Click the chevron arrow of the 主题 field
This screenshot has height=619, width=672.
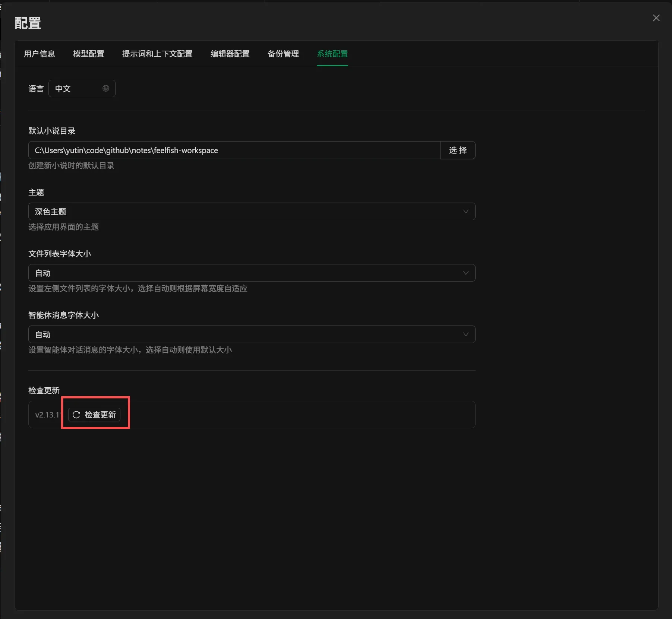(x=466, y=212)
